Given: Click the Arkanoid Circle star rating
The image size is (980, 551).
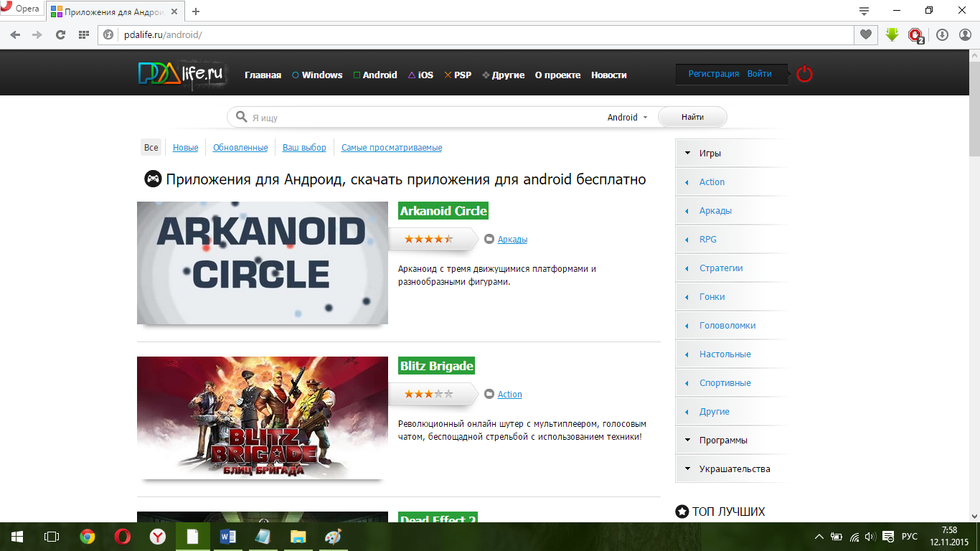Looking at the screenshot, I should [x=428, y=239].
